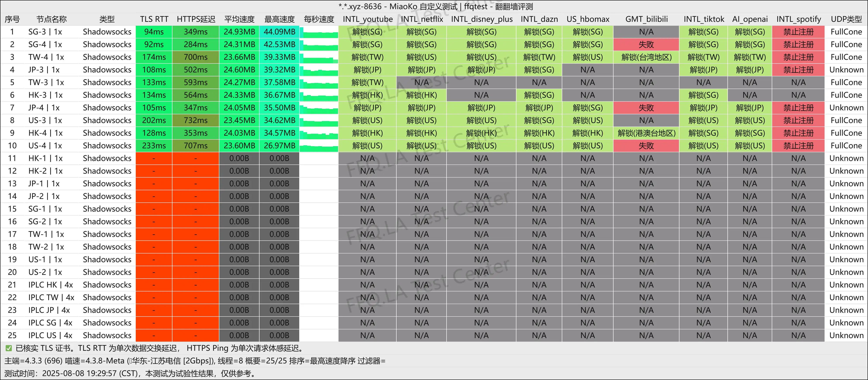Image resolution: width=868 pixels, height=380 pixels.
Task: Click the 每秒速度 column header
Action: pos(319,19)
